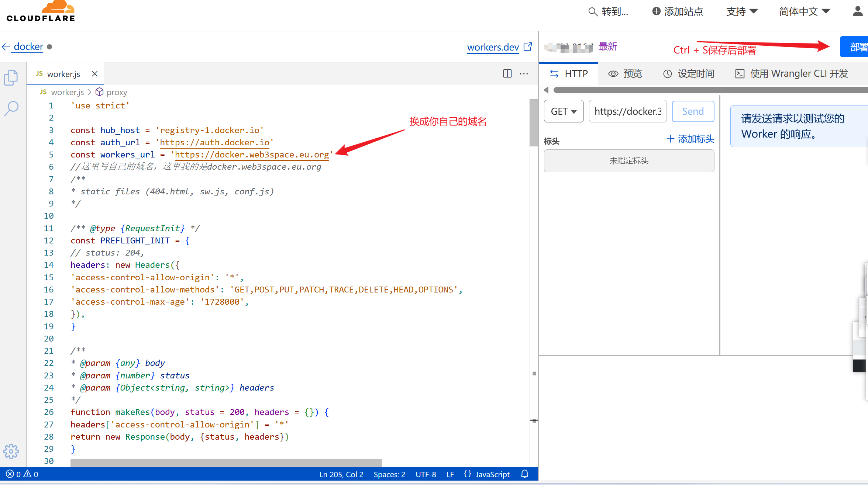Open the Explorer files icon in sidebar
This screenshot has width=868, height=485.
pos(11,78)
